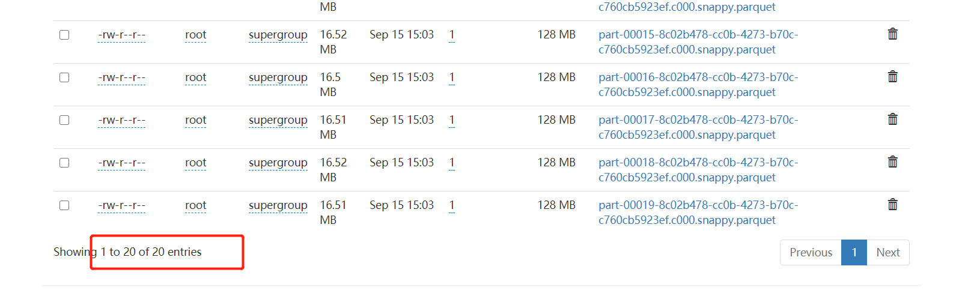Go to the Next page

coord(887,253)
